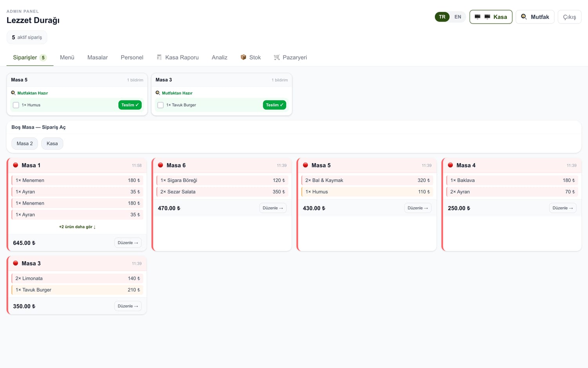588x368 pixels.
Task: Click the Çıkış logout button
Action: (570, 17)
